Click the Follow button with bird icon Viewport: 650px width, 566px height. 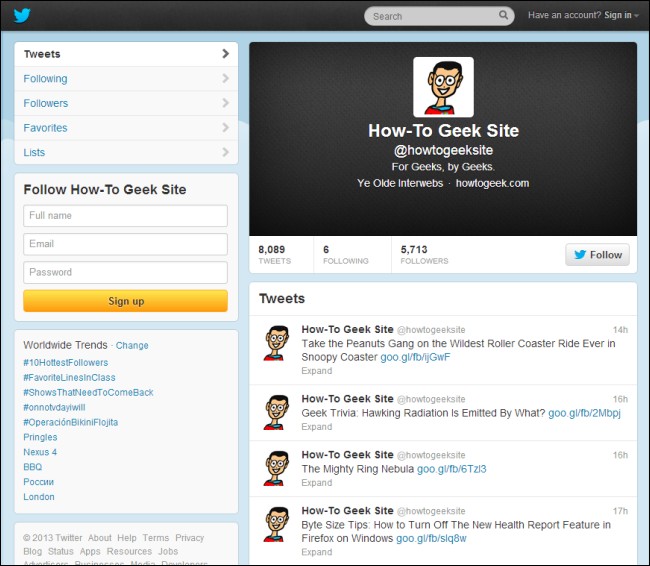pos(597,255)
